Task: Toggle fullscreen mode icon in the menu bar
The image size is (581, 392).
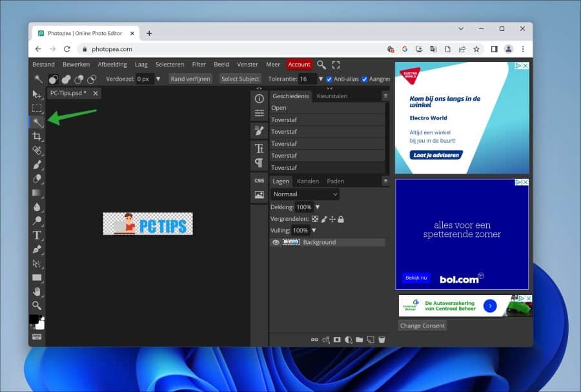Action: pyautogui.click(x=336, y=65)
